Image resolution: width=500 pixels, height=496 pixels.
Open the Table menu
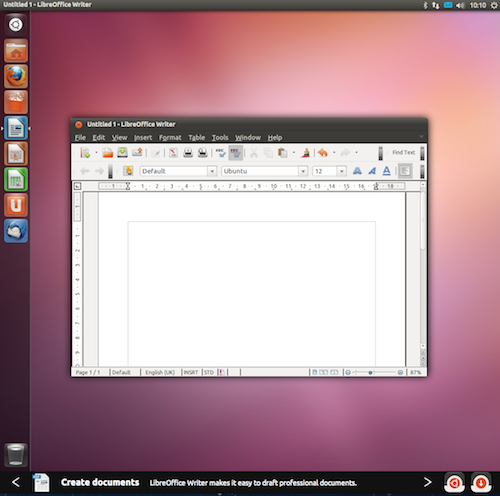[x=197, y=137]
